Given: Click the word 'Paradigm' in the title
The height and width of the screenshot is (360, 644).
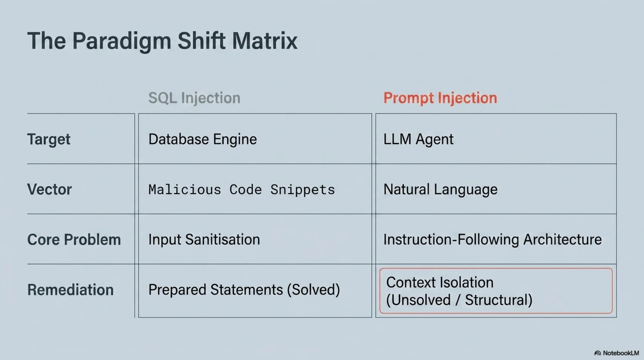Looking at the screenshot, I should 122,42.
